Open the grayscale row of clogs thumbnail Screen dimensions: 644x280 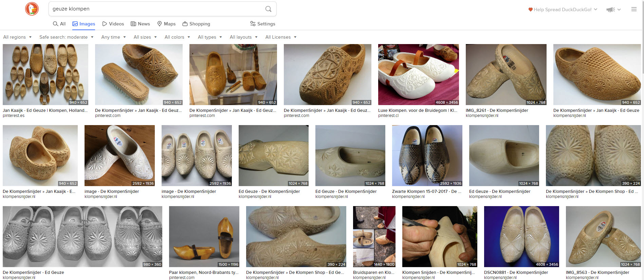pos(82,237)
